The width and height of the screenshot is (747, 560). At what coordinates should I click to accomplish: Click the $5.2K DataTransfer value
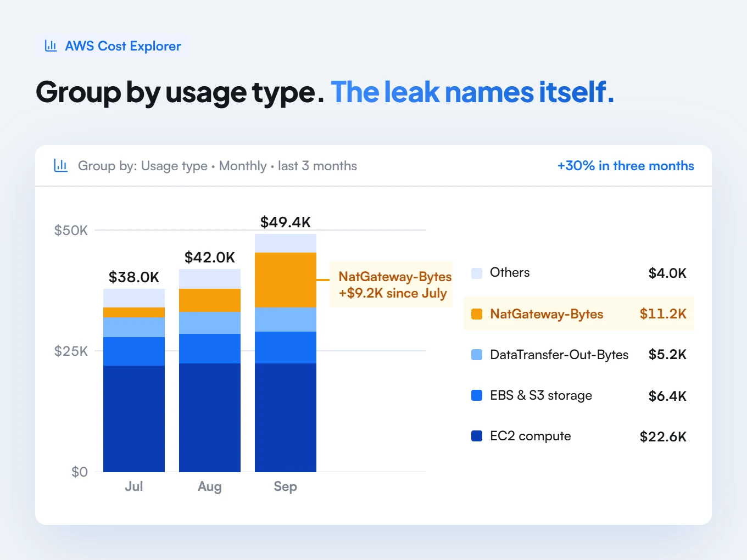click(x=667, y=355)
